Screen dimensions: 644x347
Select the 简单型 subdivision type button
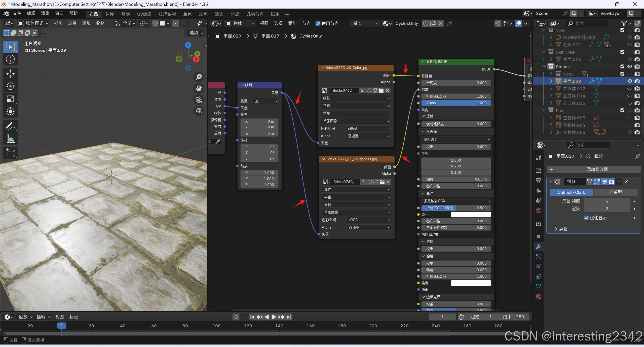point(615,192)
